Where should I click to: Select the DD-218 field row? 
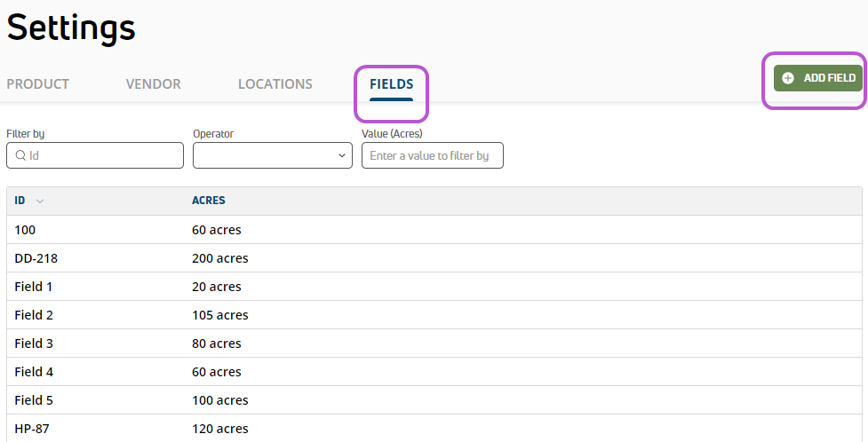pos(434,258)
